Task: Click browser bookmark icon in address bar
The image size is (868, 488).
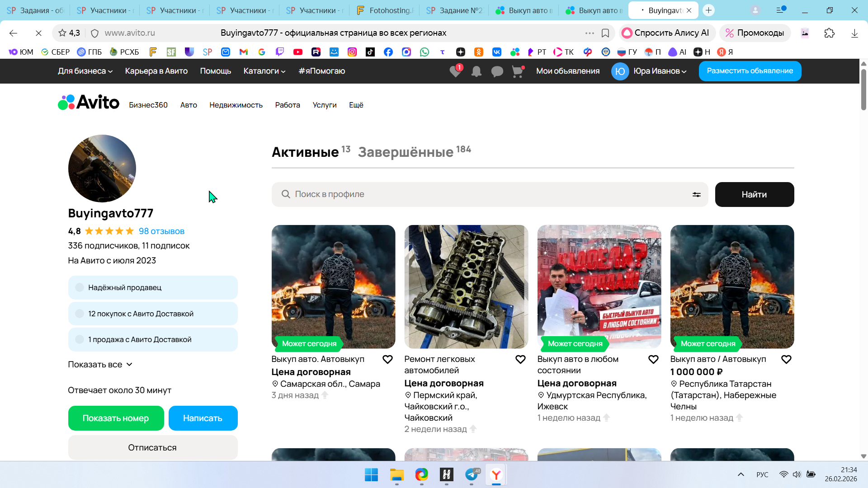Action: pyautogui.click(x=605, y=33)
